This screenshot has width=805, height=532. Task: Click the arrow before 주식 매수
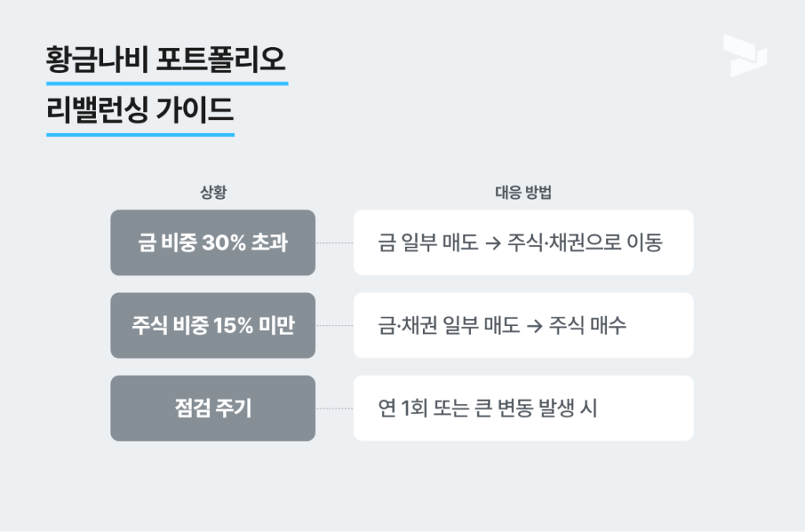click(x=534, y=326)
